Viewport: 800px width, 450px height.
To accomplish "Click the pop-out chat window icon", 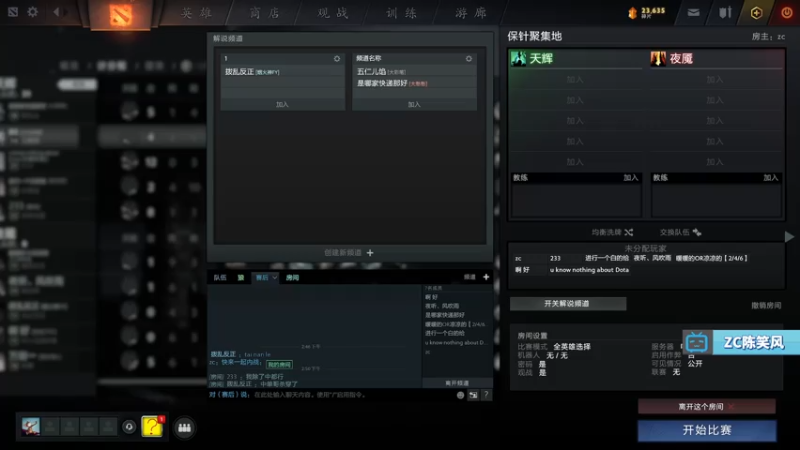I will point(473,395).
